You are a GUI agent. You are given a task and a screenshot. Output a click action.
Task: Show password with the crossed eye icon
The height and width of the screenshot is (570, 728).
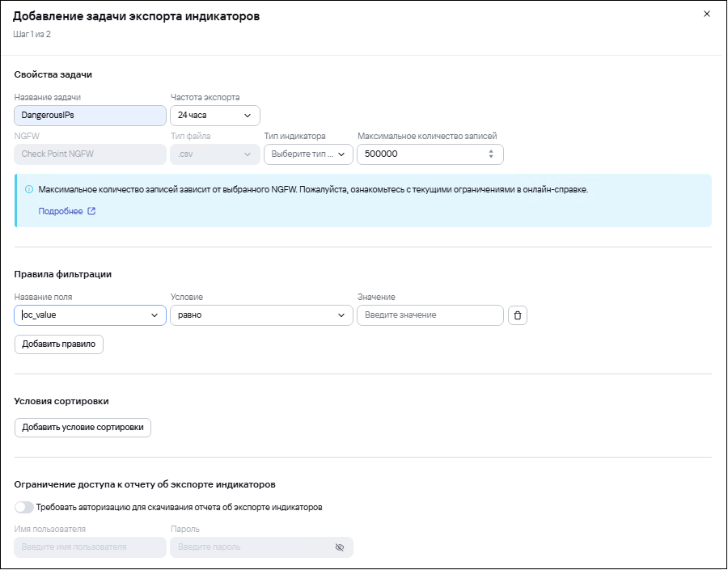tap(340, 547)
